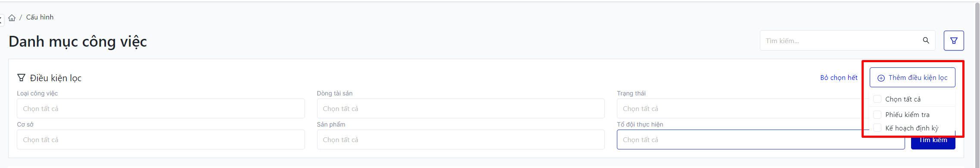This screenshot has width=980, height=168.
Task: Check the Phiếu kiểm tra checkbox
Action: [877, 114]
